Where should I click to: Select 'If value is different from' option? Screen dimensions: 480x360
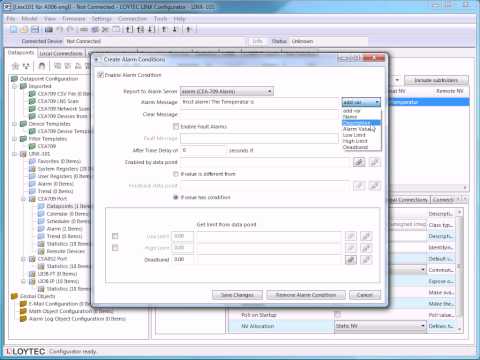pos(176,174)
